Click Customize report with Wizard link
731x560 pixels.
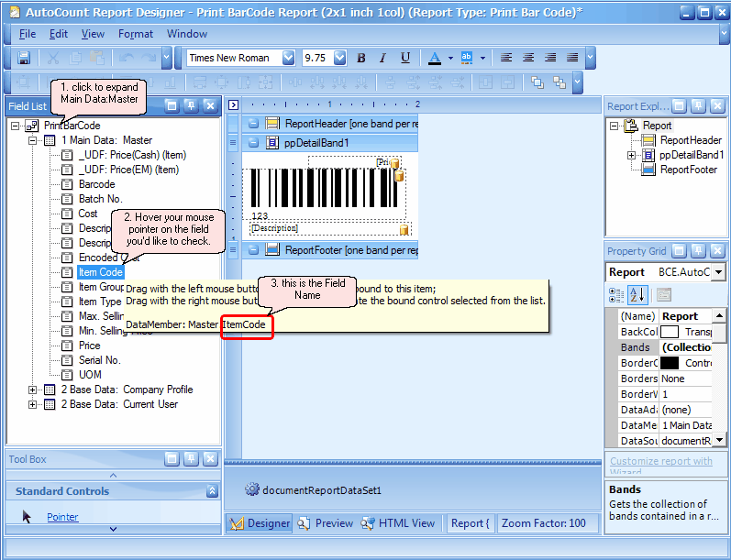661,465
